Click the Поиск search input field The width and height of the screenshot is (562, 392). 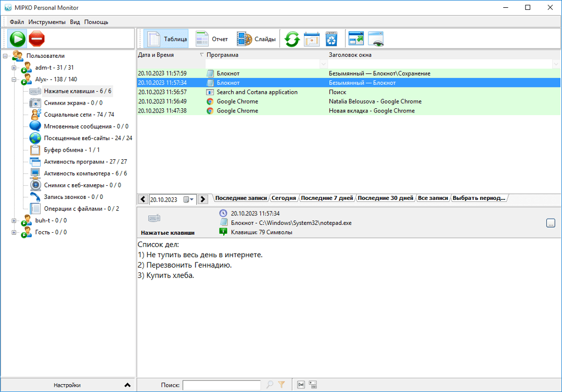pos(221,385)
